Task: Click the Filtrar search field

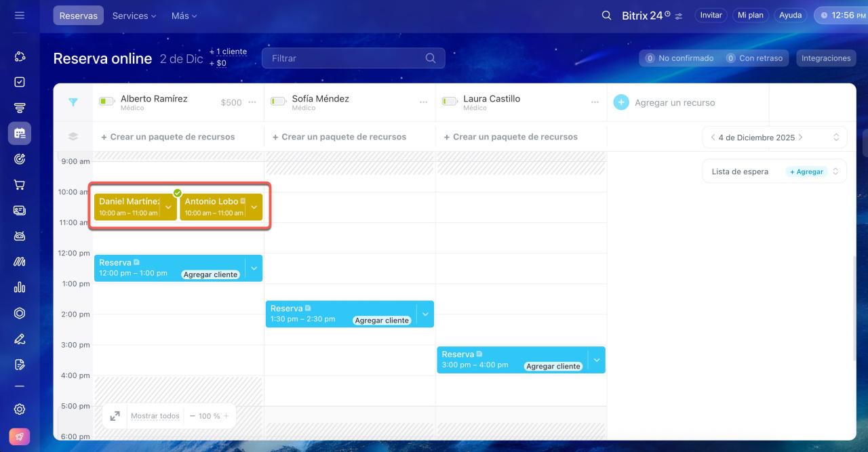Action: point(346,58)
